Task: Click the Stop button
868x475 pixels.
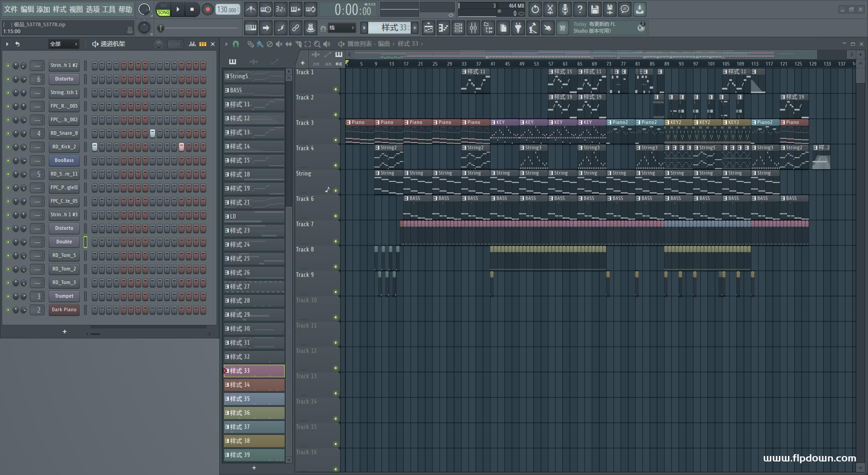Action: pyautogui.click(x=192, y=9)
